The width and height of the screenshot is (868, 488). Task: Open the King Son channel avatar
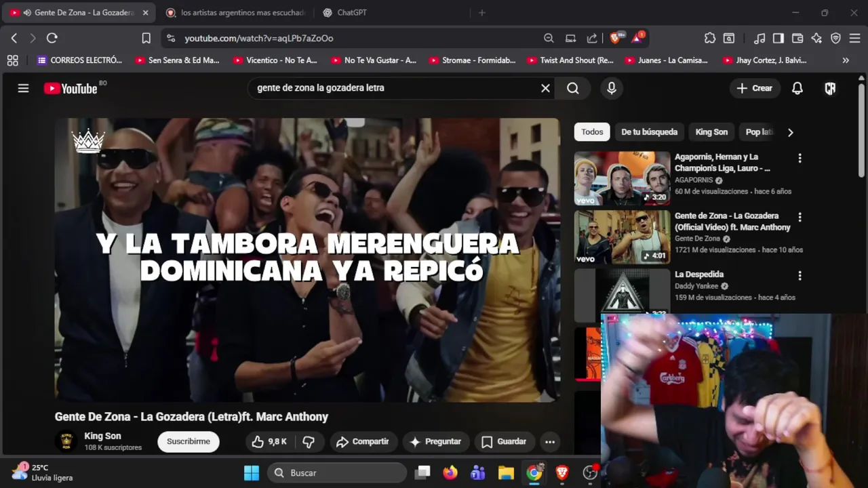tap(66, 441)
